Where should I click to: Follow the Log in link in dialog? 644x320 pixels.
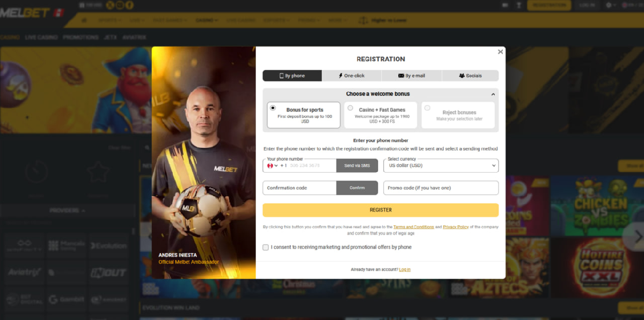[405, 270]
